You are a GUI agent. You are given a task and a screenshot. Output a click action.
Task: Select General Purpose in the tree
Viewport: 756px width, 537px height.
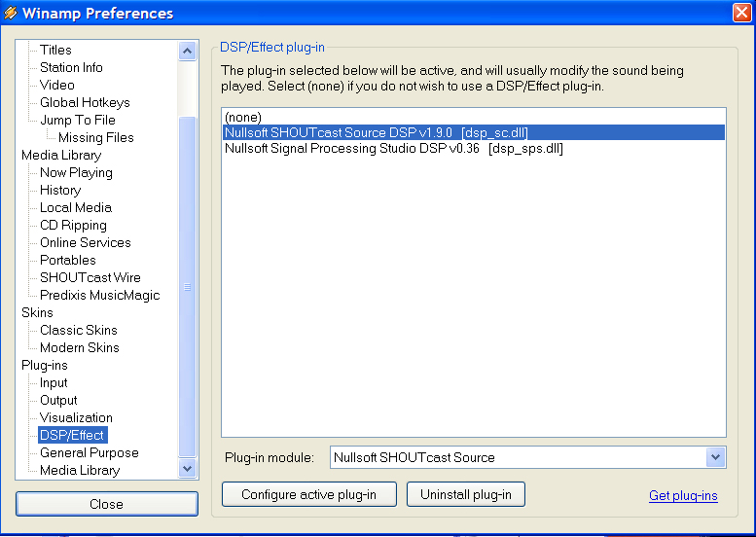tap(89, 452)
